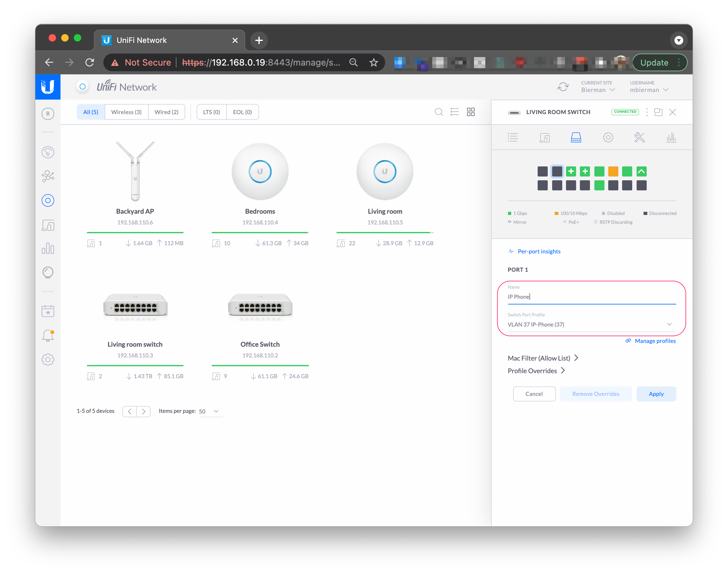
Task: Filter devices by Wireless (3) tab
Action: tap(126, 112)
